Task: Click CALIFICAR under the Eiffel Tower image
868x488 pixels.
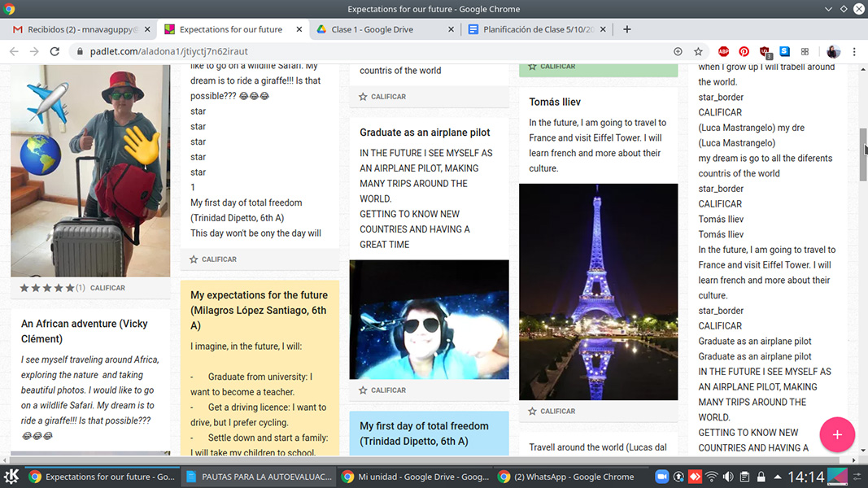Action: (x=557, y=412)
